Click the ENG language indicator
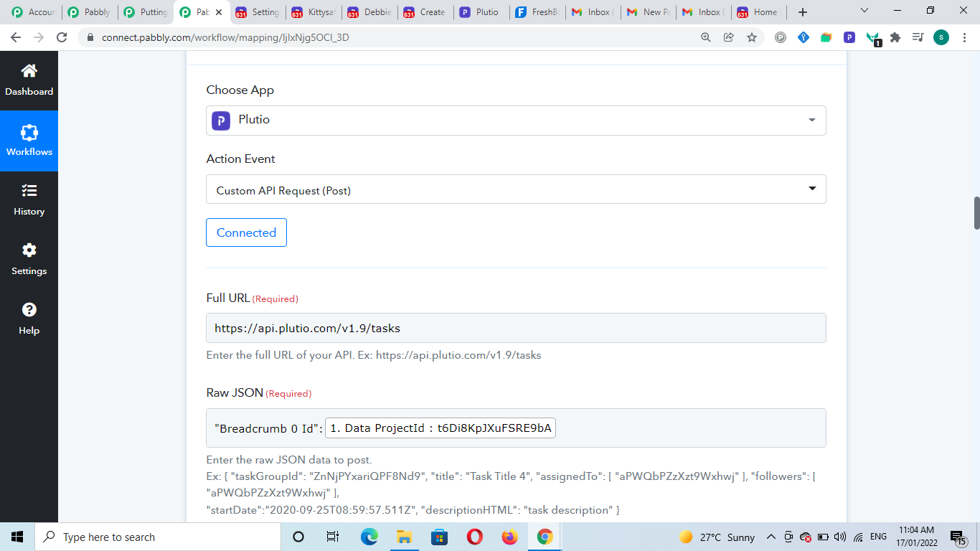The height and width of the screenshot is (551, 980). point(878,537)
